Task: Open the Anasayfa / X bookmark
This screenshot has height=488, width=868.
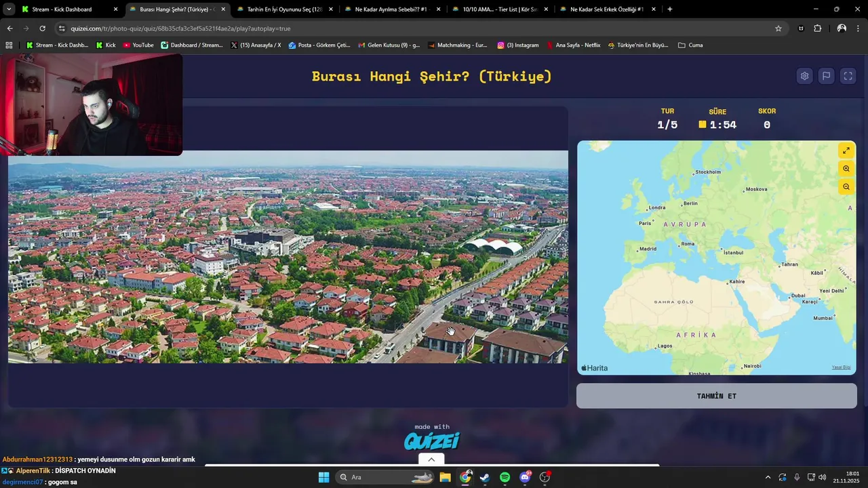Action: [x=256, y=45]
